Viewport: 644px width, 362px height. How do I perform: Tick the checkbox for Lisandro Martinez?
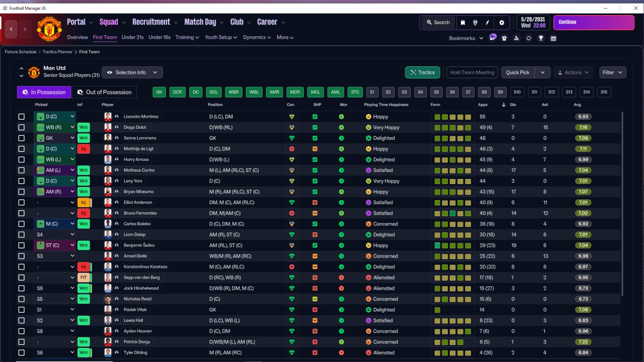pos(21,117)
